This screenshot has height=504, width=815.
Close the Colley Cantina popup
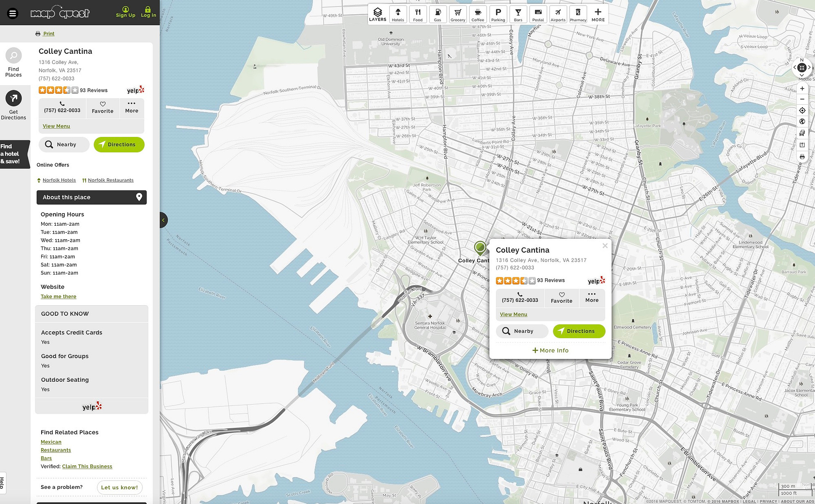coord(605,246)
